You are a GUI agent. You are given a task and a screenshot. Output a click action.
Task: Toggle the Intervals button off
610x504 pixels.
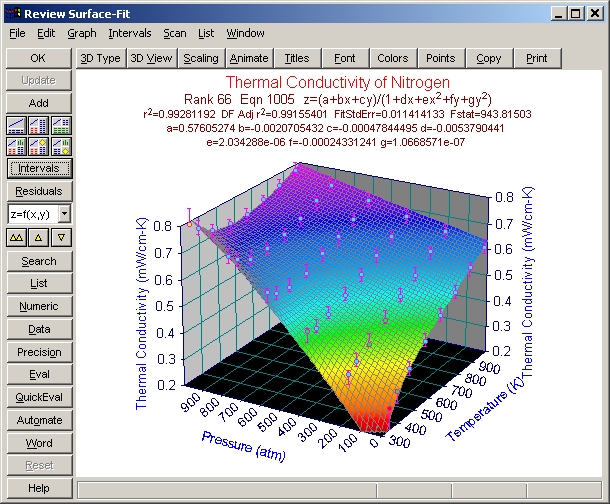(38, 168)
